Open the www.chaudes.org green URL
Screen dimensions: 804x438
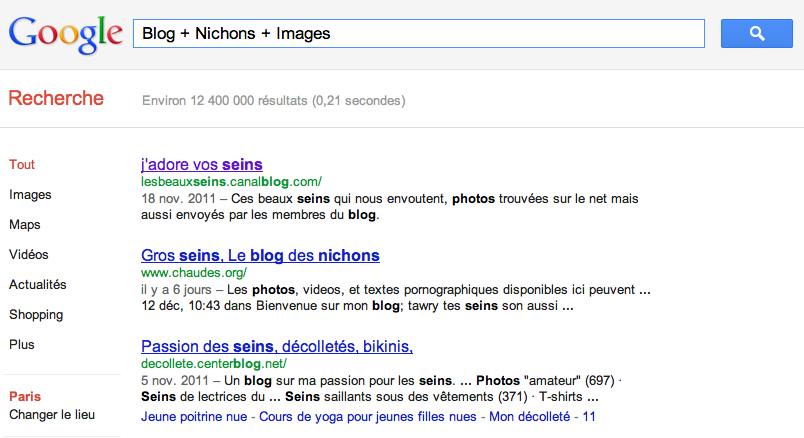click(194, 272)
